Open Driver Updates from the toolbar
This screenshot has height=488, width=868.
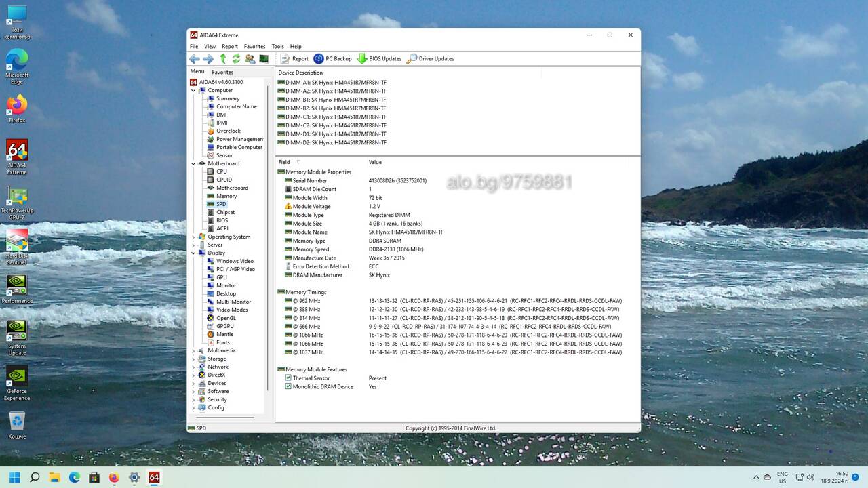coord(430,59)
